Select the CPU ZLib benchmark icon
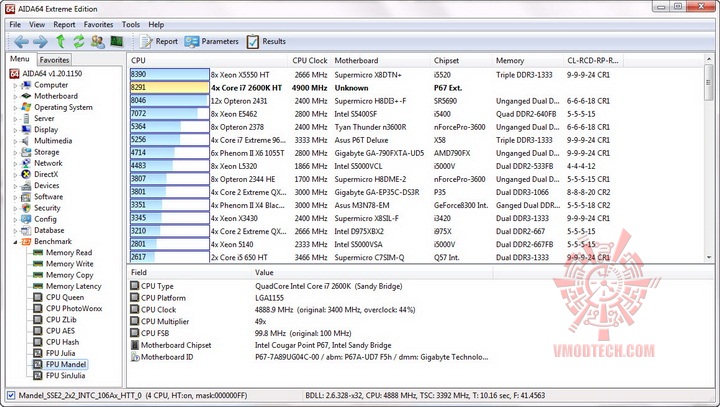 pyautogui.click(x=38, y=320)
